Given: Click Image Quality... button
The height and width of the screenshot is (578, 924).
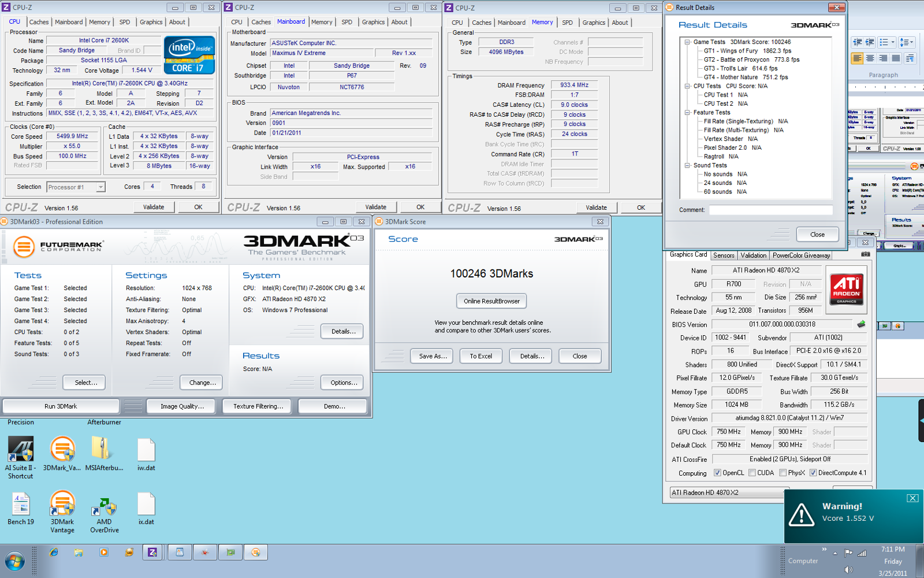Looking at the screenshot, I should (182, 406).
